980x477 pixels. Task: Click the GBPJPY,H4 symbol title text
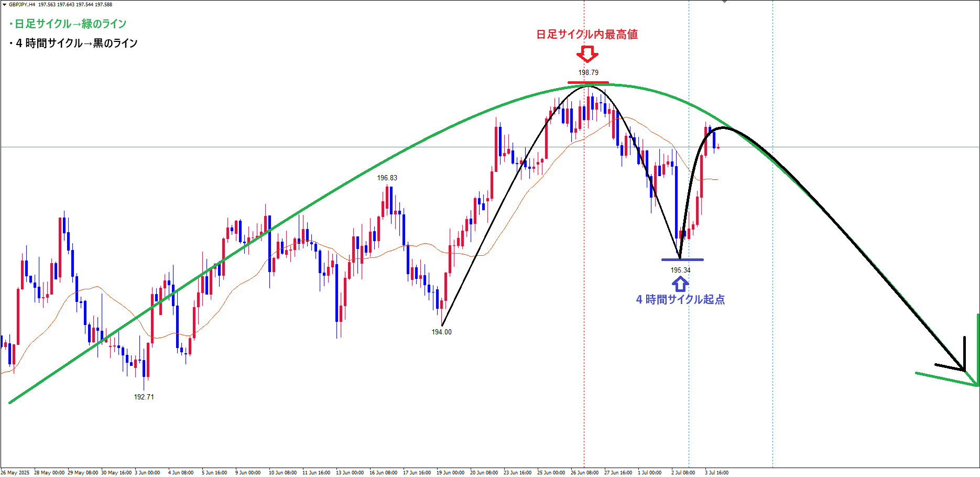coord(22,4)
